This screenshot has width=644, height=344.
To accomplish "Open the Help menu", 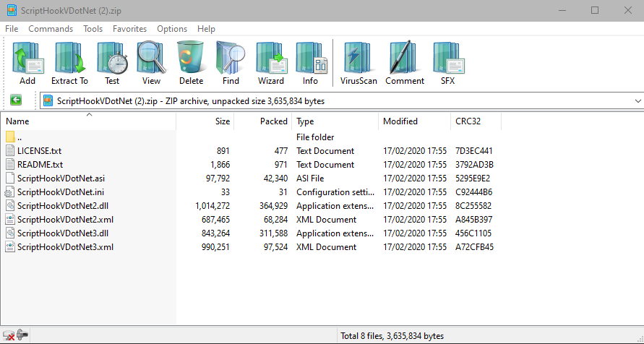I will tap(206, 29).
